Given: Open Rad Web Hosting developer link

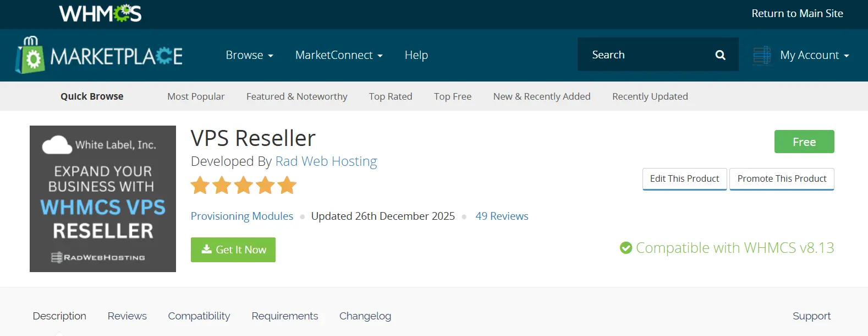Looking at the screenshot, I should point(326,161).
